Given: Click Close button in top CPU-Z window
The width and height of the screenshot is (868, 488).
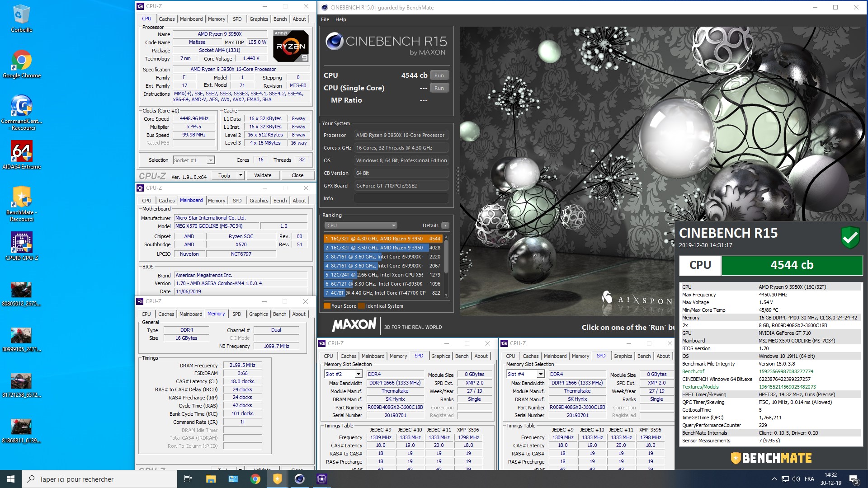Looking at the screenshot, I should 297,175.
